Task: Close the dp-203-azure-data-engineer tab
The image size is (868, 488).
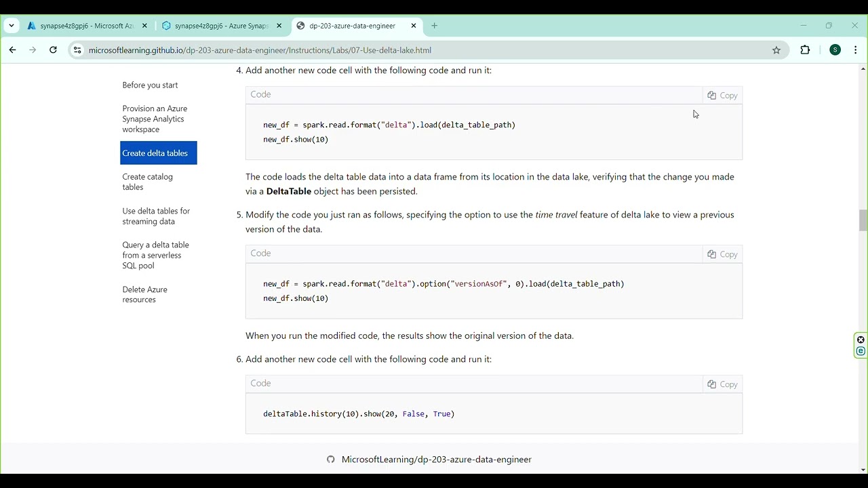Action: 414,26
